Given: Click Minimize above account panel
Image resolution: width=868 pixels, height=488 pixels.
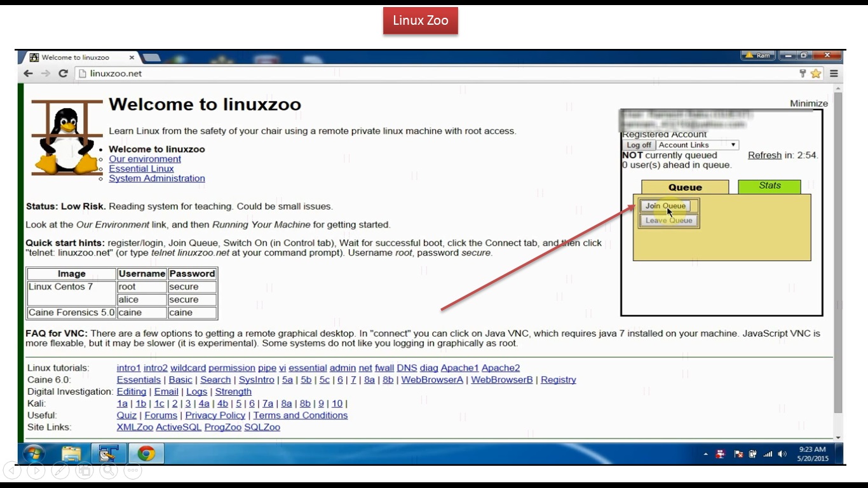Looking at the screenshot, I should click(x=809, y=104).
